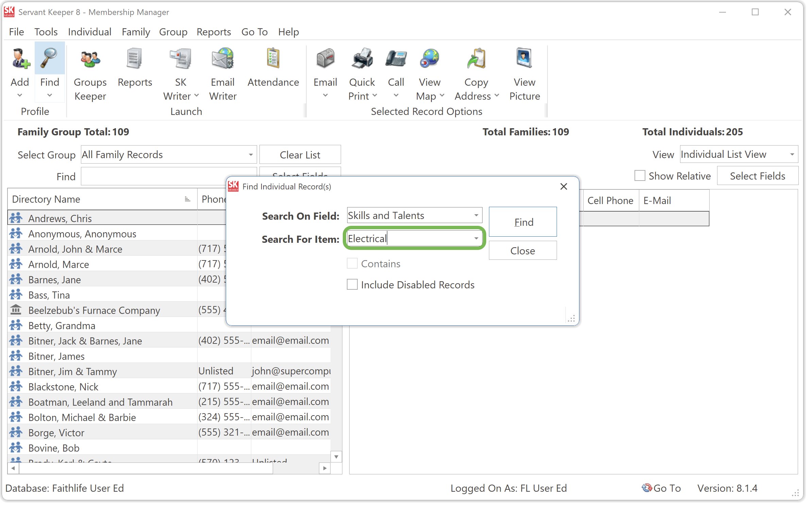Open the Search On Field dropdown

coord(476,215)
